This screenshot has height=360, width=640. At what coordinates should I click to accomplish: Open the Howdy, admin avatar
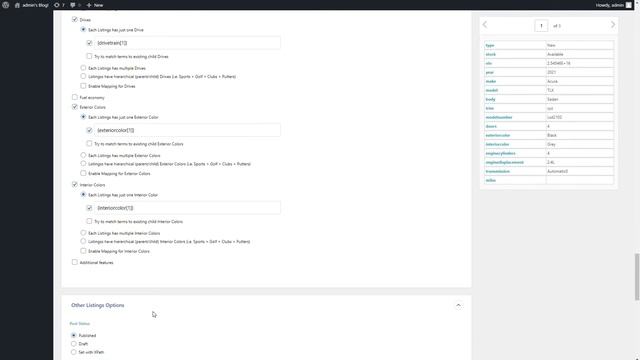(629, 5)
